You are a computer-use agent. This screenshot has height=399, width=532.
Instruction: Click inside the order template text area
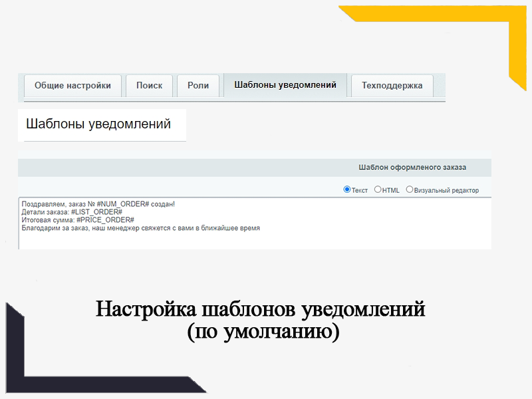click(255, 223)
